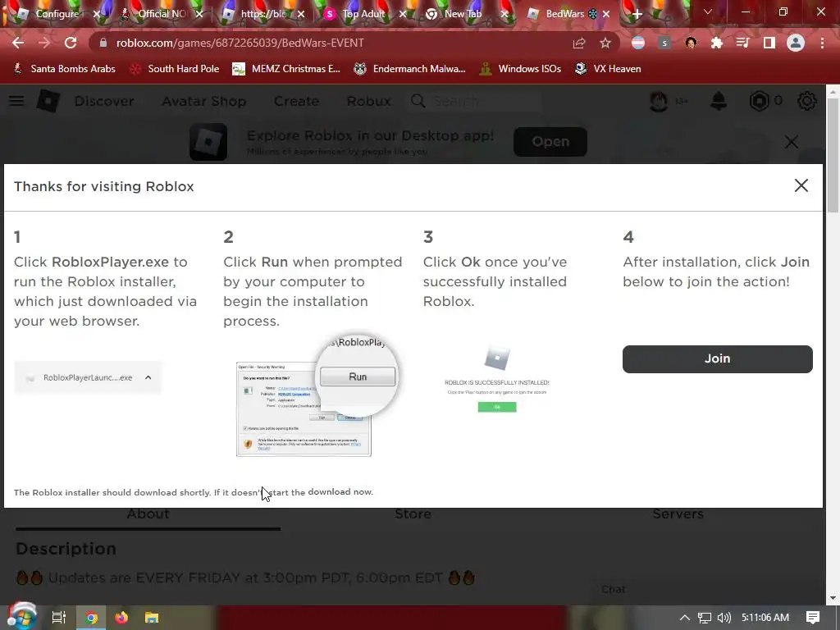Switch to the Official NO tab
Screen dimensions: 840x630
point(162,14)
